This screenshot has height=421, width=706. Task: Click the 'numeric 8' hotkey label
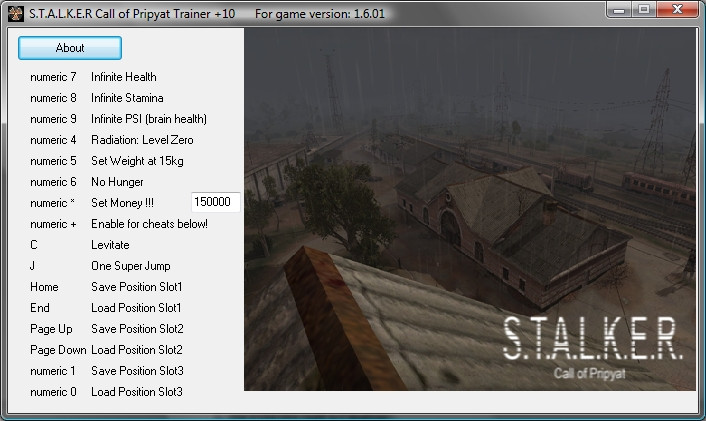click(x=53, y=98)
